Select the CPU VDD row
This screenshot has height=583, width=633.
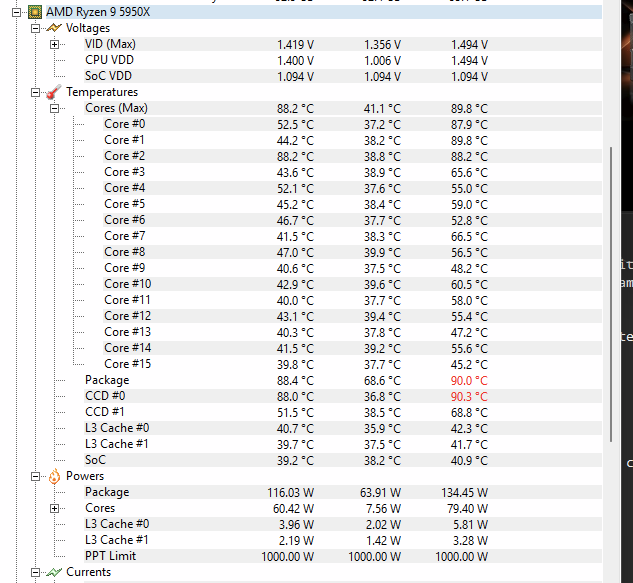click(x=343, y=60)
